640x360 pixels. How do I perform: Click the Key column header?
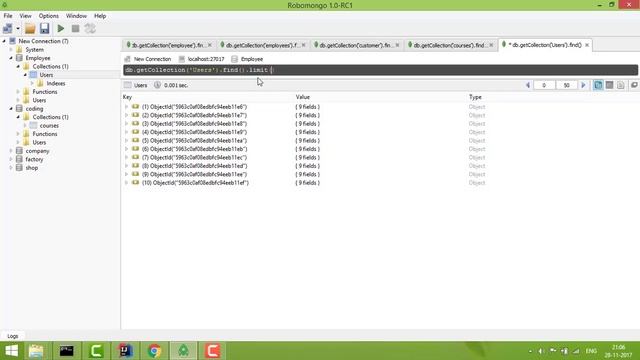[x=127, y=97]
